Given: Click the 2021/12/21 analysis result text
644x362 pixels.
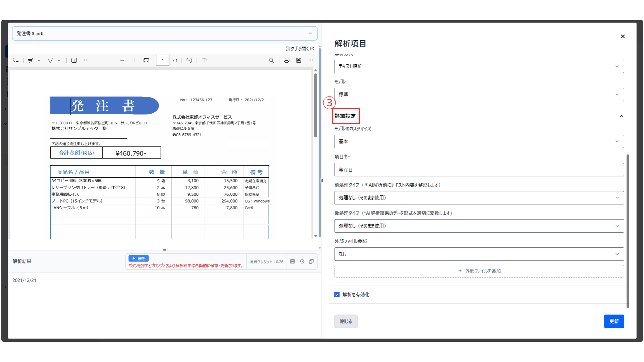Looking at the screenshot, I should (24, 280).
